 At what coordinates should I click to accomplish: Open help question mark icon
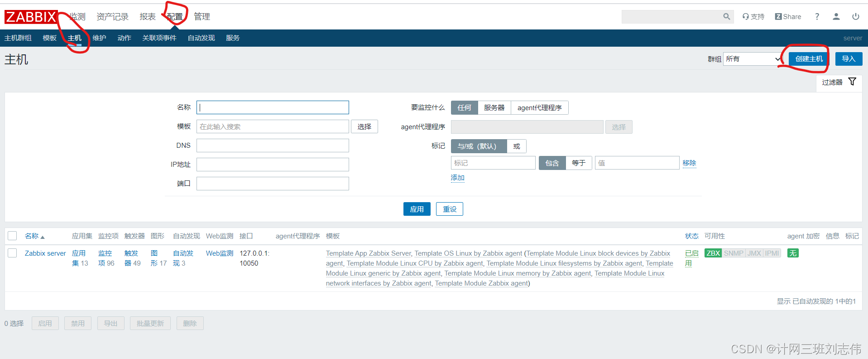click(817, 17)
